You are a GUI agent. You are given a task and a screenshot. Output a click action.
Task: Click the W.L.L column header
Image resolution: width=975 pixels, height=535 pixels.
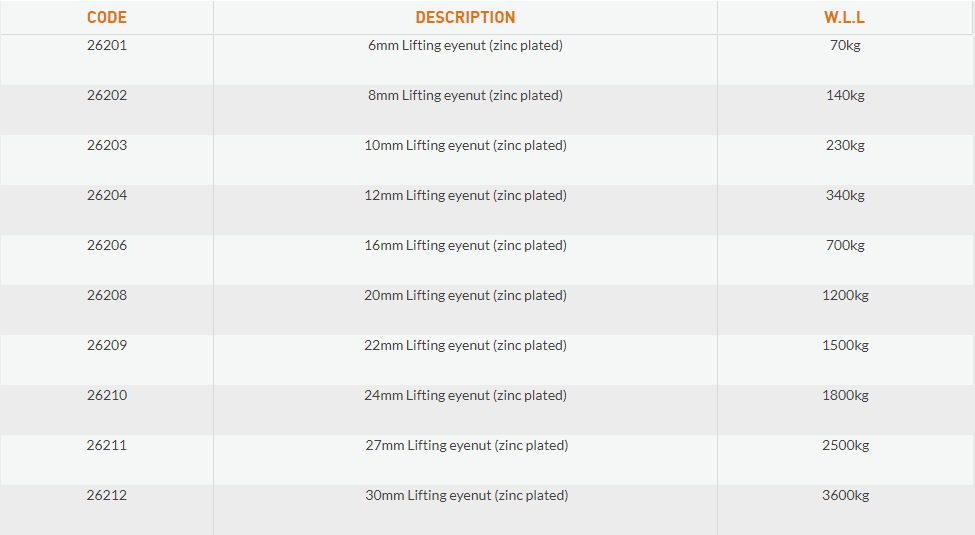point(844,17)
